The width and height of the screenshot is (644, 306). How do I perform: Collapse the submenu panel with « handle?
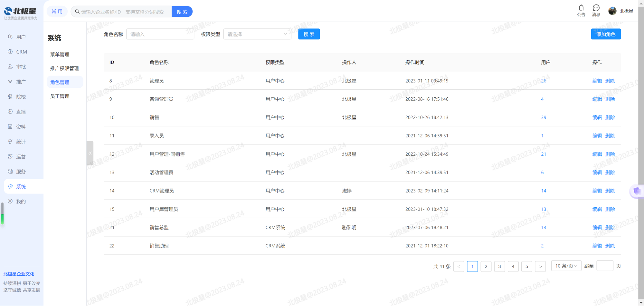point(90,153)
